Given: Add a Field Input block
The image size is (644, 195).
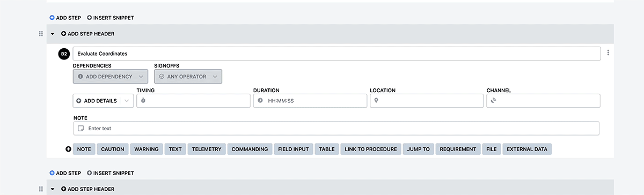Looking at the screenshot, I should pos(294,149).
